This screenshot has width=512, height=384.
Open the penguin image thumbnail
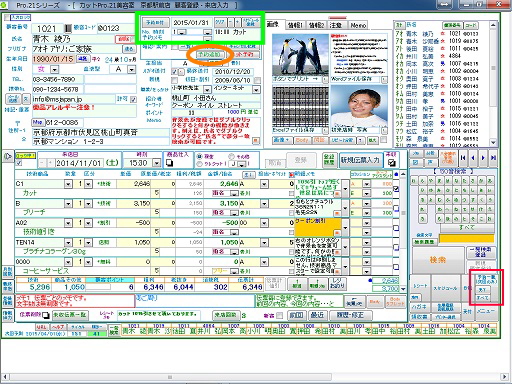pyautogui.click(x=300, y=55)
